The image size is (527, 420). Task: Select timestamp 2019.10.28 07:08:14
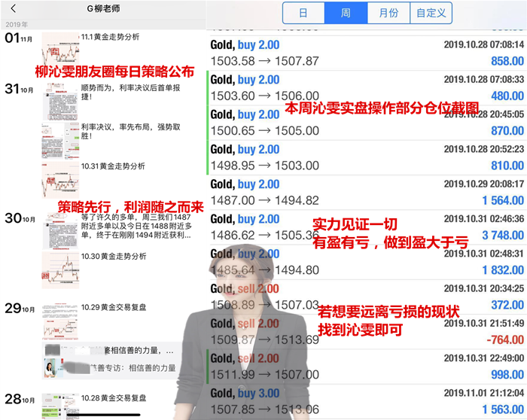pos(484,44)
